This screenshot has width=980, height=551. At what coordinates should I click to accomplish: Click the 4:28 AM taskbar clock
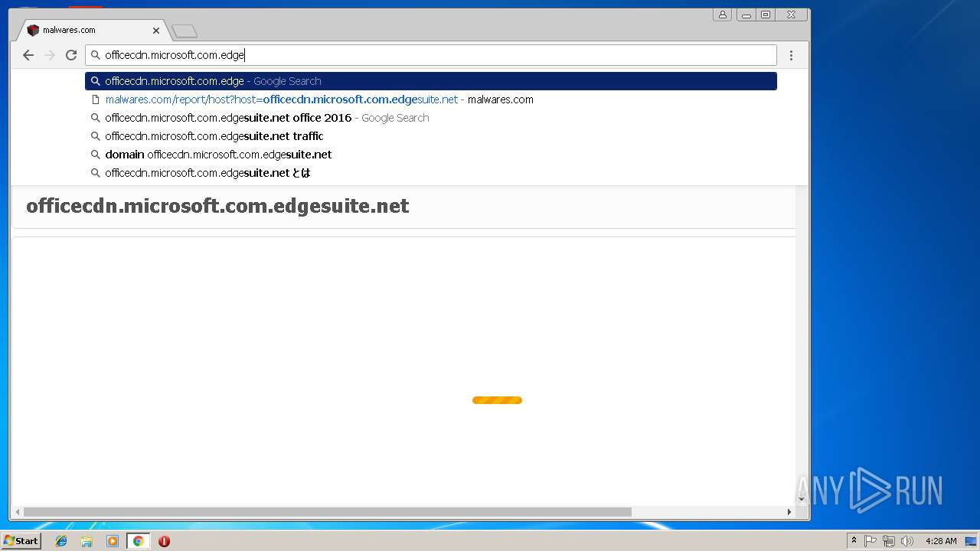pyautogui.click(x=941, y=541)
